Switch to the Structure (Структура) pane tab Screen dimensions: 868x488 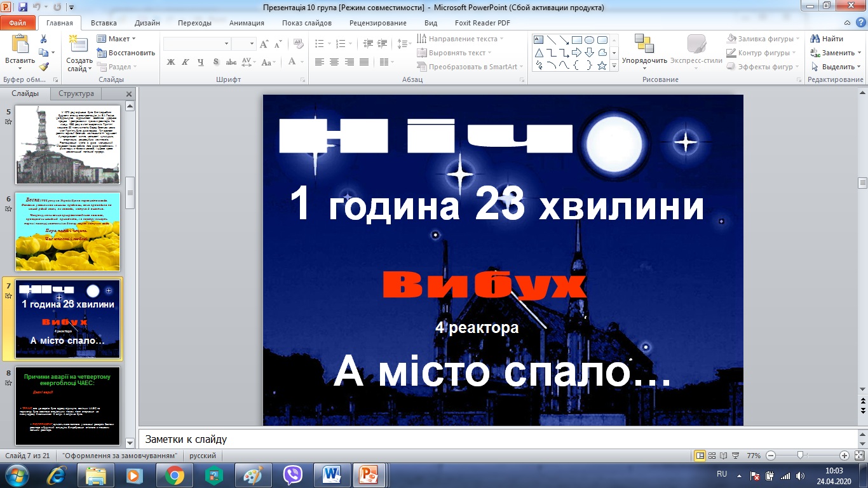76,93
